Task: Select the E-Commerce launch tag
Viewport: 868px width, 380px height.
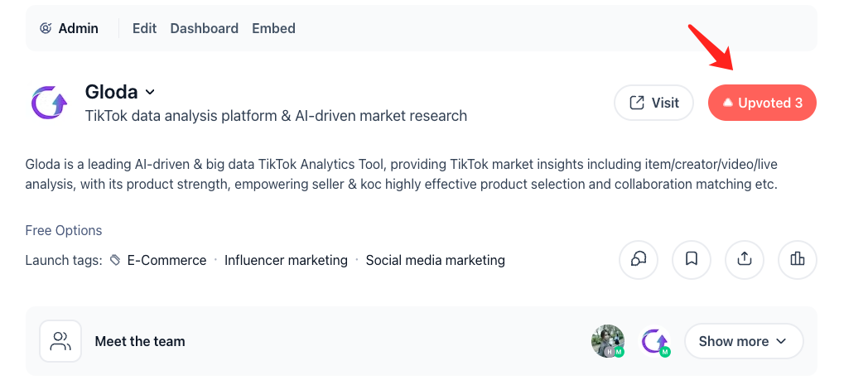Action: pos(166,260)
